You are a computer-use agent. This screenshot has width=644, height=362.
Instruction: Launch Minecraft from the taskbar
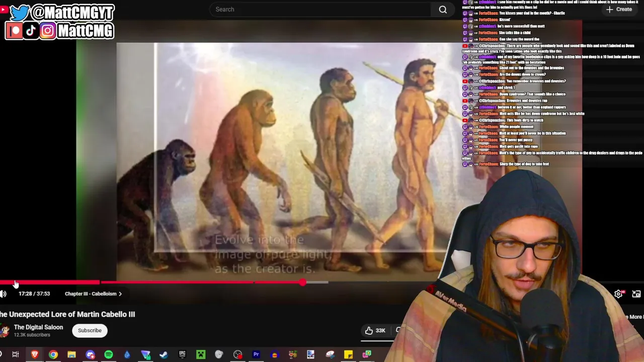tap(201, 355)
